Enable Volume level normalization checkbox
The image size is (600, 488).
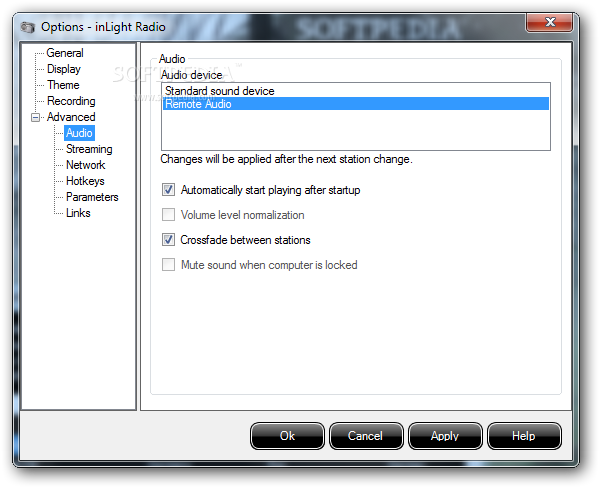[x=168, y=215]
